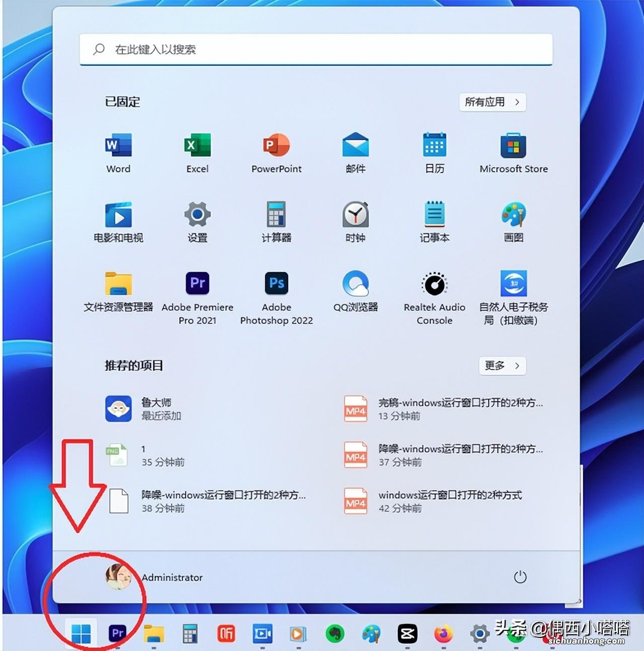
Task: Open Evernote elephant icon on taskbar
Action: point(335,633)
